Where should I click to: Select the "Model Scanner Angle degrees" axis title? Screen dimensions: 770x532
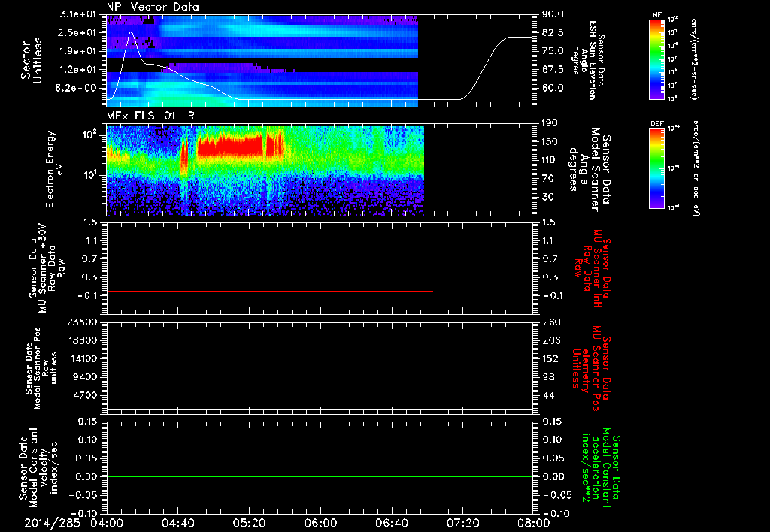point(590,170)
